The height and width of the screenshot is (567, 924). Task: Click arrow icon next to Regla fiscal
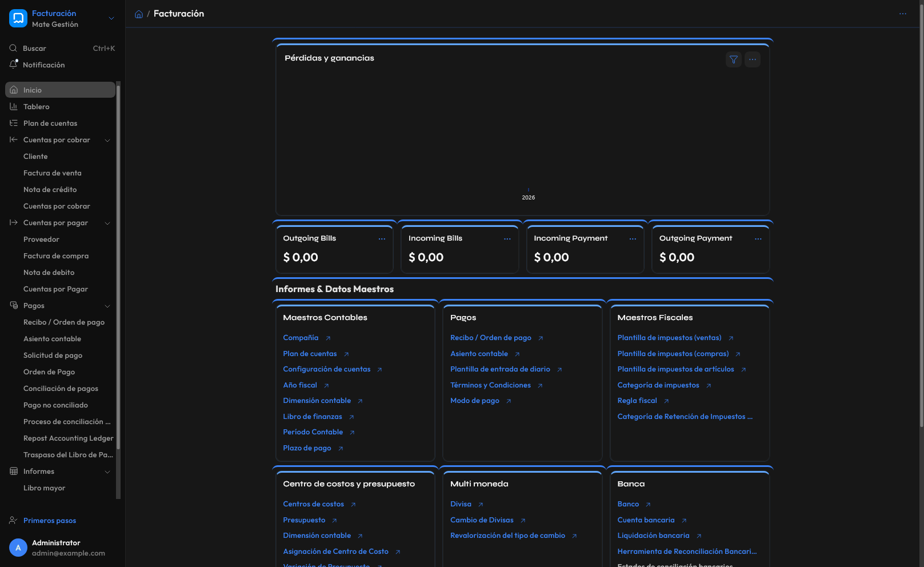666,401
